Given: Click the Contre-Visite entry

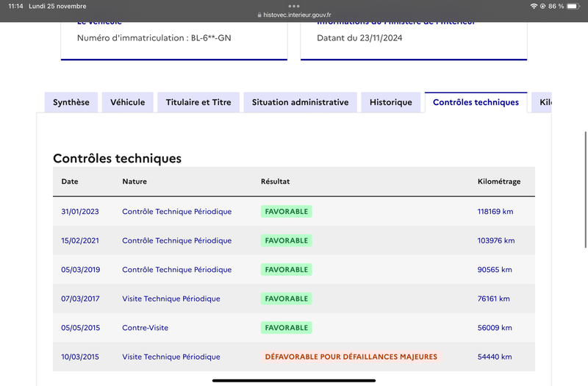Looking at the screenshot, I should [x=145, y=328].
